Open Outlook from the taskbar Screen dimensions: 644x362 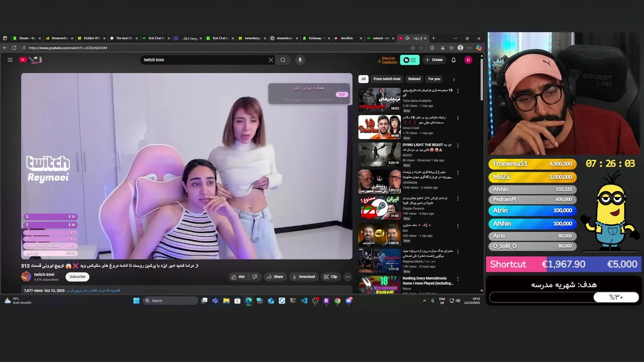pos(271,301)
